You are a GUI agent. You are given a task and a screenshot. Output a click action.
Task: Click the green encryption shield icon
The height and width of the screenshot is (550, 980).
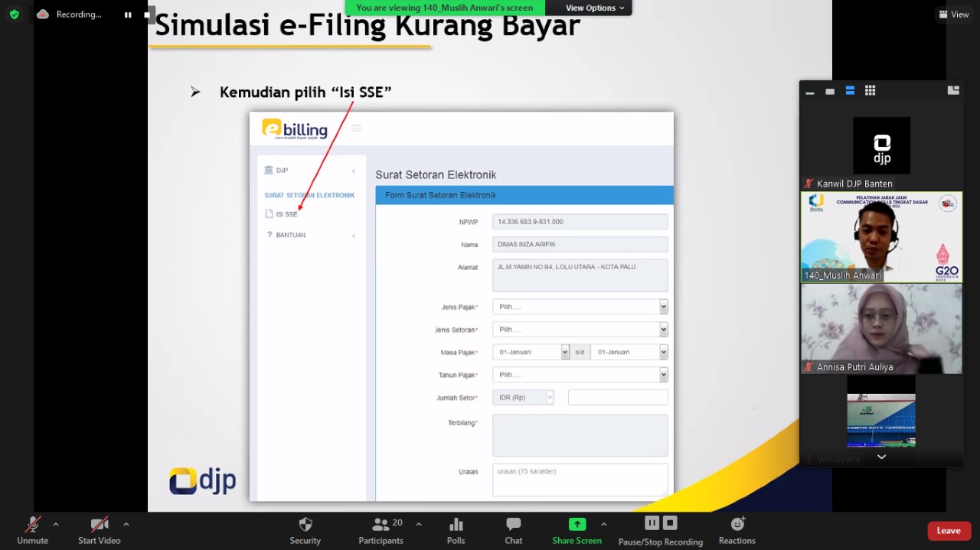[x=14, y=15]
